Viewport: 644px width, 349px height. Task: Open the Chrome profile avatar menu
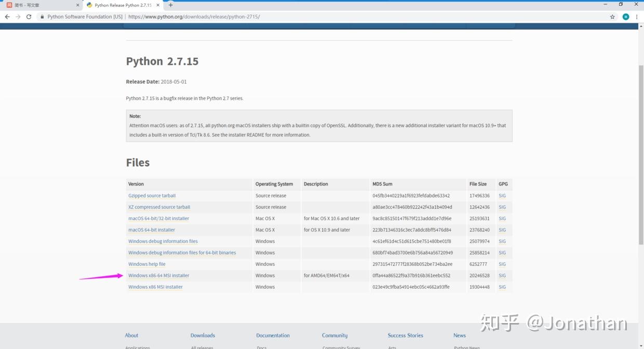tap(625, 17)
